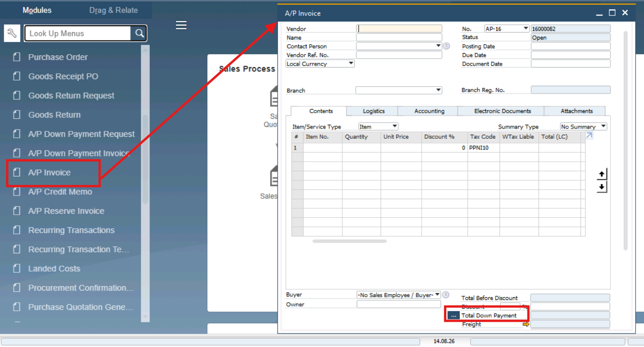Click the Total (LC) column header
The height and width of the screenshot is (347, 644).
tap(560, 137)
